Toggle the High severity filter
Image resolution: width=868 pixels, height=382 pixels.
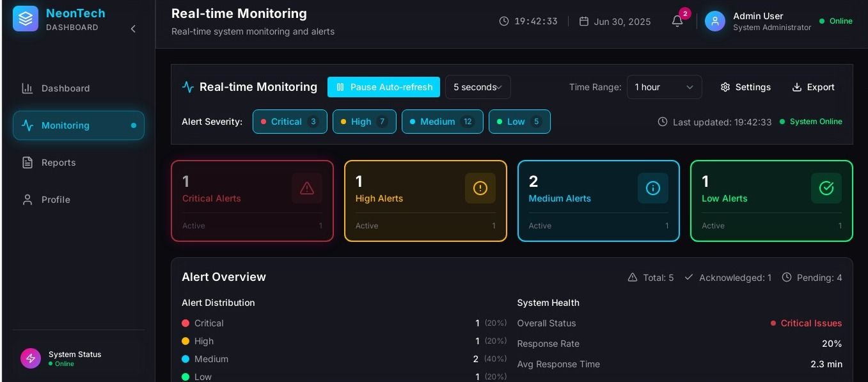click(x=364, y=122)
